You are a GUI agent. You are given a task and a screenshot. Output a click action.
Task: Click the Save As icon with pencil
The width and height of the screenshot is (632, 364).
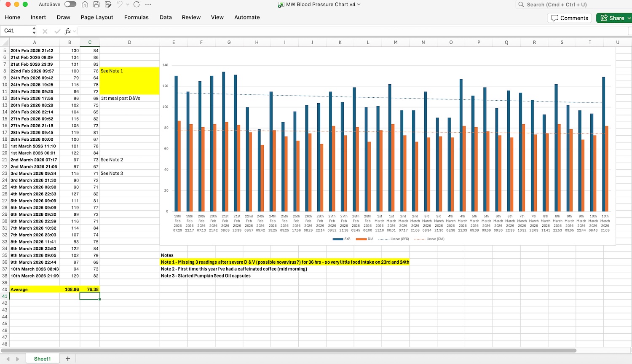tap(108, 4)
